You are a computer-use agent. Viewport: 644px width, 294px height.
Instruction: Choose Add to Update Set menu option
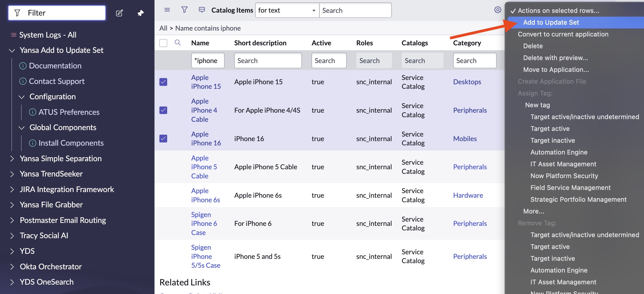point(551,22)
